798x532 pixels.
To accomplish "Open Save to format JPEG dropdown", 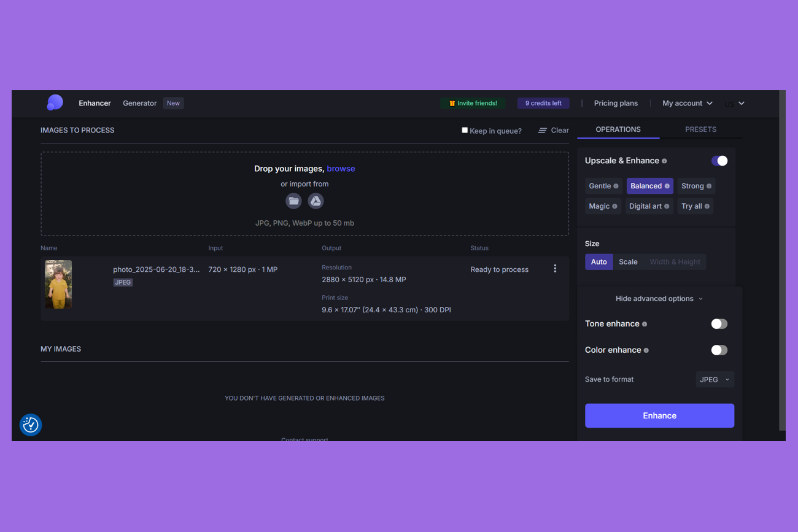I will point(715,379).
